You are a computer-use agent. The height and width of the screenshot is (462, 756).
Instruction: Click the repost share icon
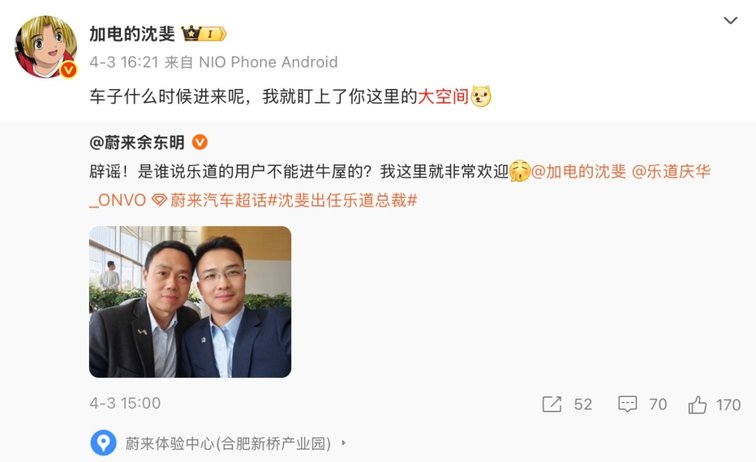click(x=552, y=404)
